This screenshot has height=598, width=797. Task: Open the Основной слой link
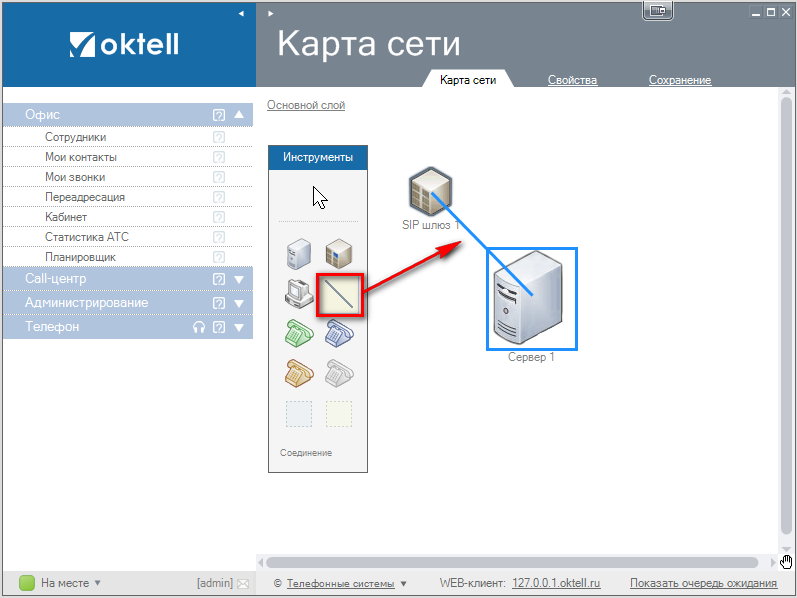[x=306, y=105]
